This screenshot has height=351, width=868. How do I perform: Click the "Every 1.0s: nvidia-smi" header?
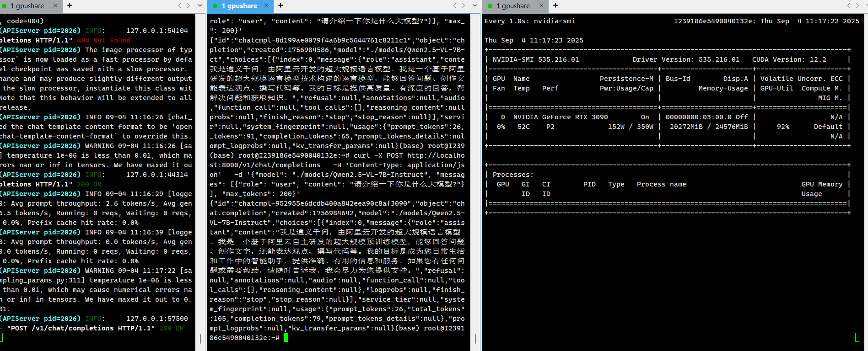529,21
